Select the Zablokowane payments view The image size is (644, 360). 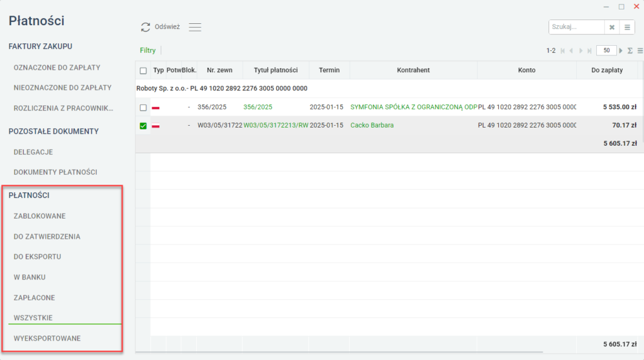point(40,216)
